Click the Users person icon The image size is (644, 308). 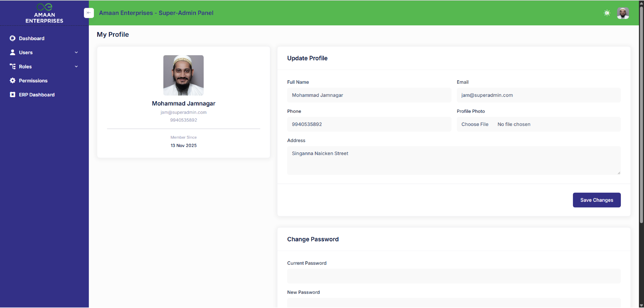click(x=13, y=52)
